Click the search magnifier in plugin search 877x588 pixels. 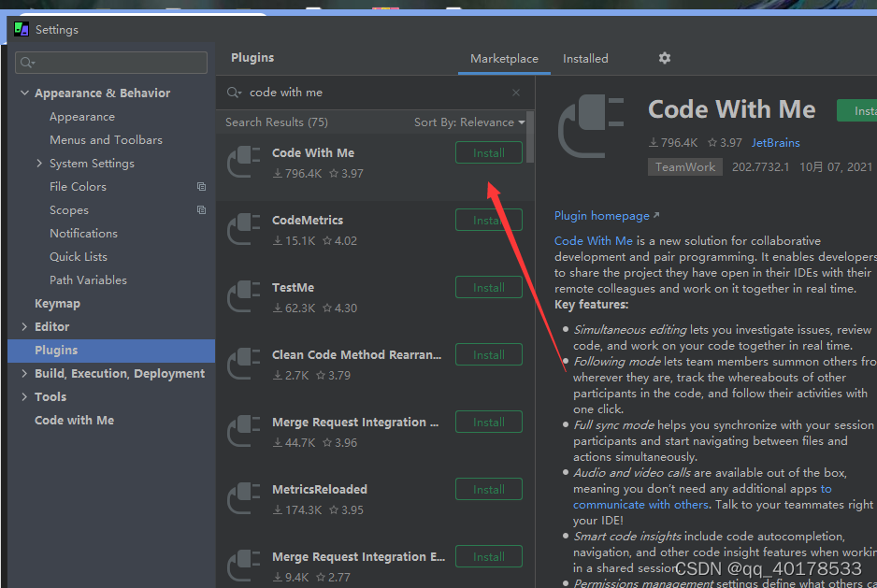[234, 93]
